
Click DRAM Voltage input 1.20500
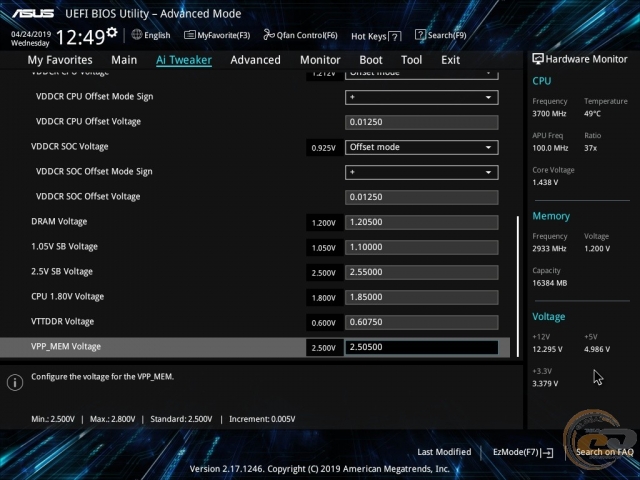[x=422, y=222]
